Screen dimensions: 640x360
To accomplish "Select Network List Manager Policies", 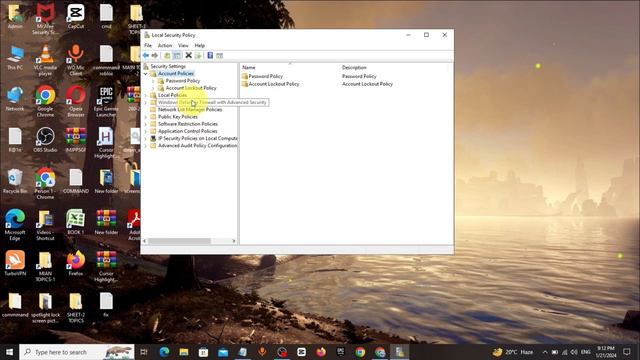I will pos(190,109).
